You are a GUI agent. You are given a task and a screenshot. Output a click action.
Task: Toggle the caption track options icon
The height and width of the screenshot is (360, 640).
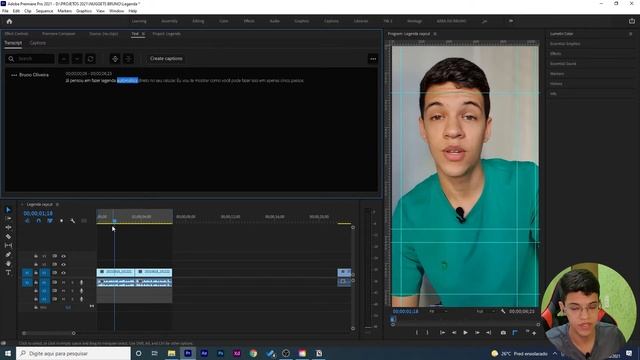(84, 221)
